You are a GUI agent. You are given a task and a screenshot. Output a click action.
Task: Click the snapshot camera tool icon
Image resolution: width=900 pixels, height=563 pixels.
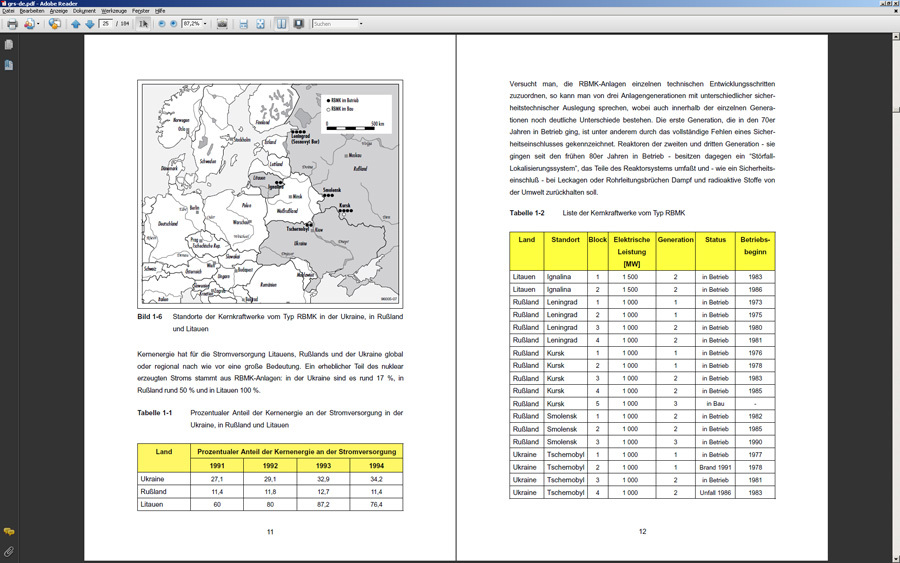(223, 24)
